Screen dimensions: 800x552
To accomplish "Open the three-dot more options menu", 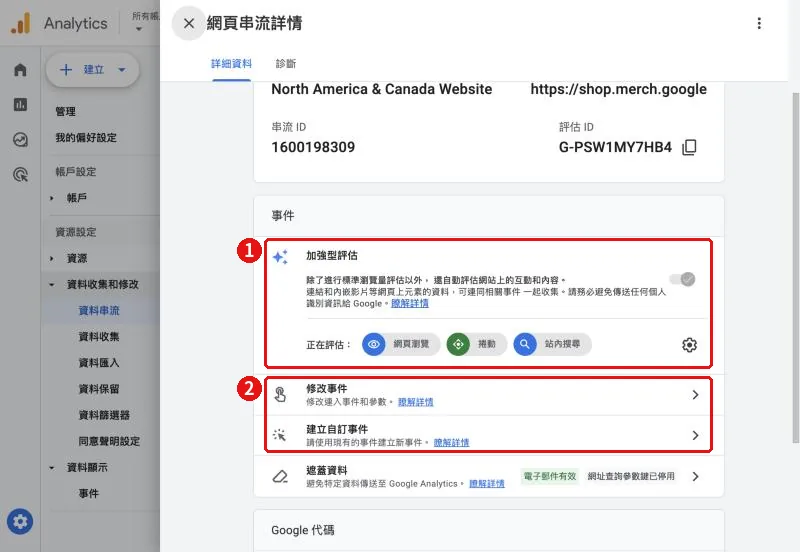I will (759, 23).
